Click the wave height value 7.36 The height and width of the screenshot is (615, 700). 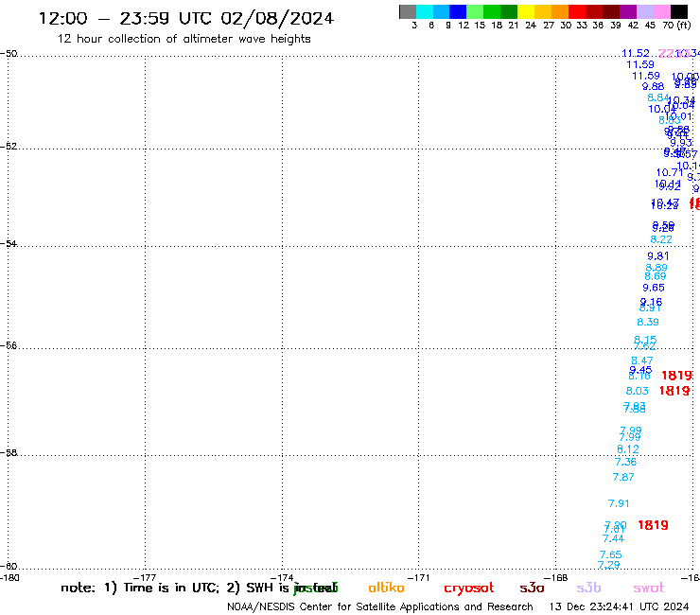point(625,462)
